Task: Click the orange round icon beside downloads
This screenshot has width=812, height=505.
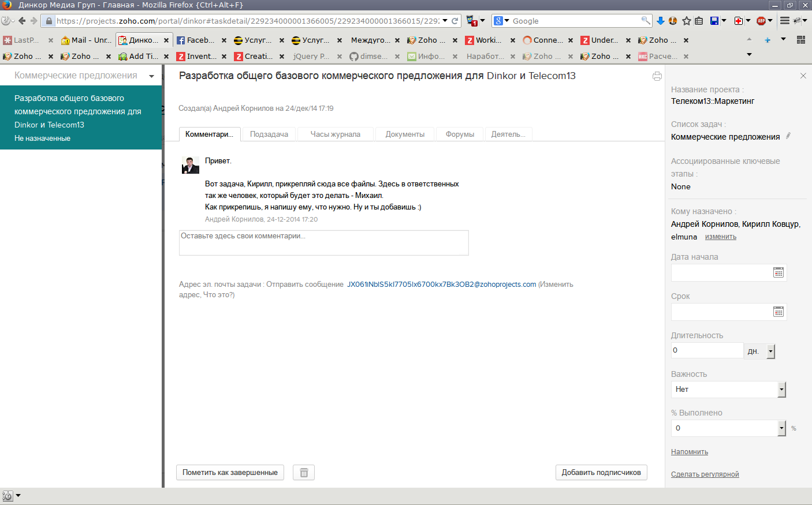Action: (x=673, y=21)
